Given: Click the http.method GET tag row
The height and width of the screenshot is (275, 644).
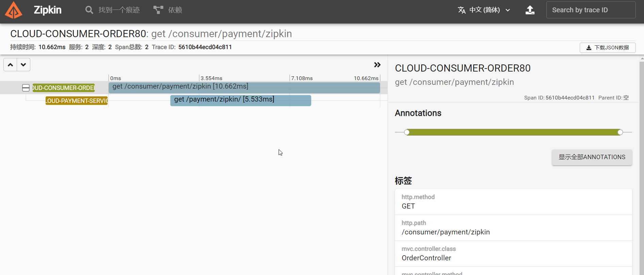Looking at the screenshot, I should pos(513,202).
